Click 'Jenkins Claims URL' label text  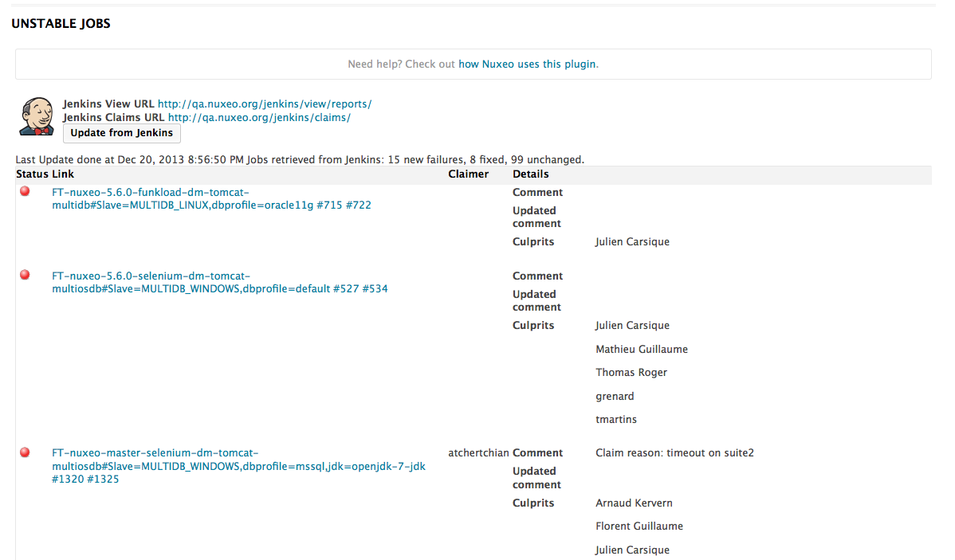pos(114,117)
